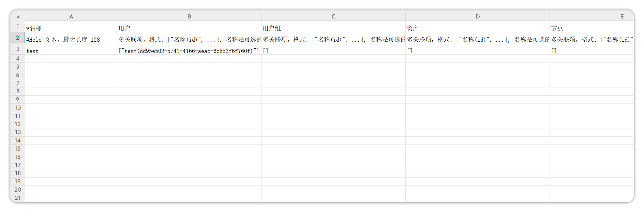Viewport: 644px width, 209px height.
Task: Click the '节点' cell in E1
Action: coord(591,28)
